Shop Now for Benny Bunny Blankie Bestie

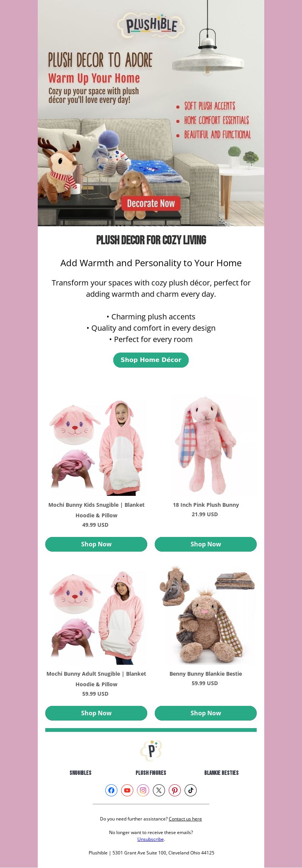[206, 713]
